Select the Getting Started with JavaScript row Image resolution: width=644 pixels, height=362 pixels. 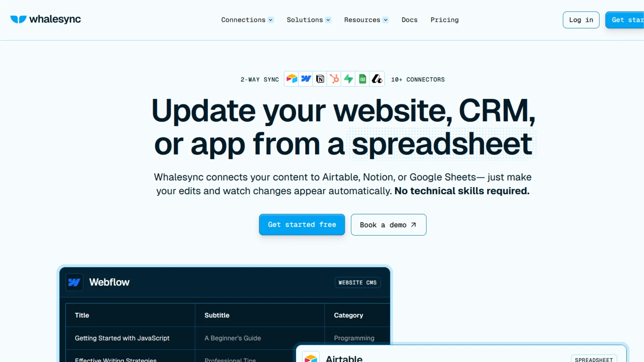pos(122,338)
